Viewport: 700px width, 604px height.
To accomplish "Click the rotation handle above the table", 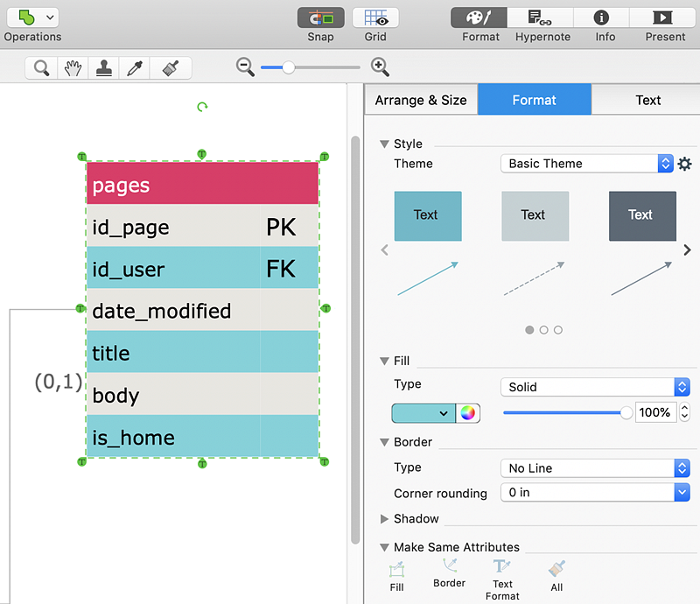I will [202, 107].
